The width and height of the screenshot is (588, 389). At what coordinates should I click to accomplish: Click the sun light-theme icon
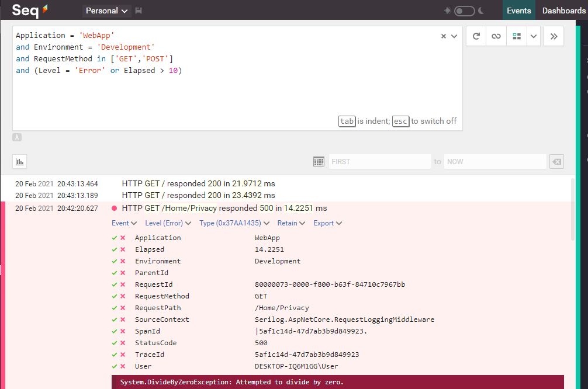(x=447, y=11)
